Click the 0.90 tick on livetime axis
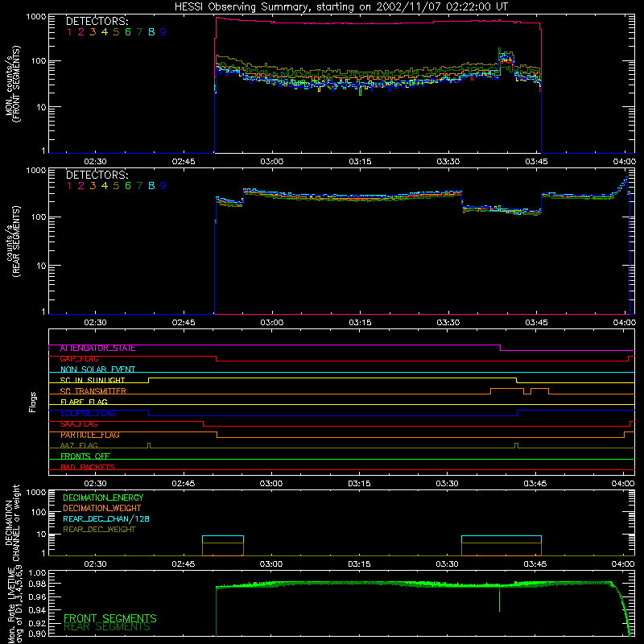This screenshot has height=644, width=644. tap(37, 634)
